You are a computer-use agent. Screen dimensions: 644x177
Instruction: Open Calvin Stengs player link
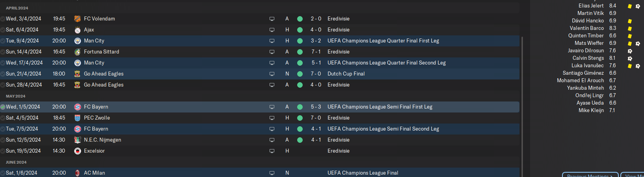tap(588, 58)
